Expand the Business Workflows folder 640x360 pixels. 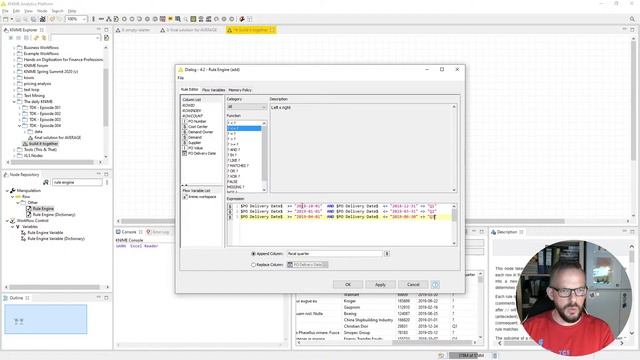[14, 48]
